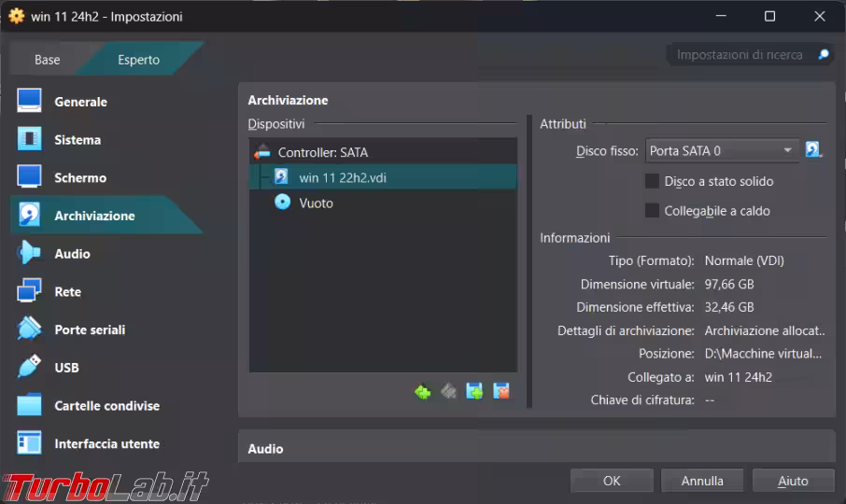Minimize the Impostazioni window
Viewport: 846px width, 504px height.
click(x=721, y=16)
